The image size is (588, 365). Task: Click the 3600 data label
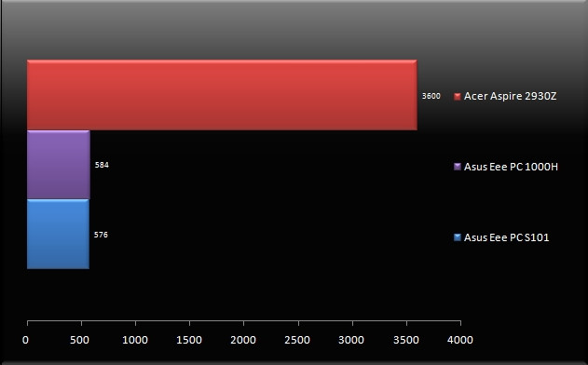[431, 96]
